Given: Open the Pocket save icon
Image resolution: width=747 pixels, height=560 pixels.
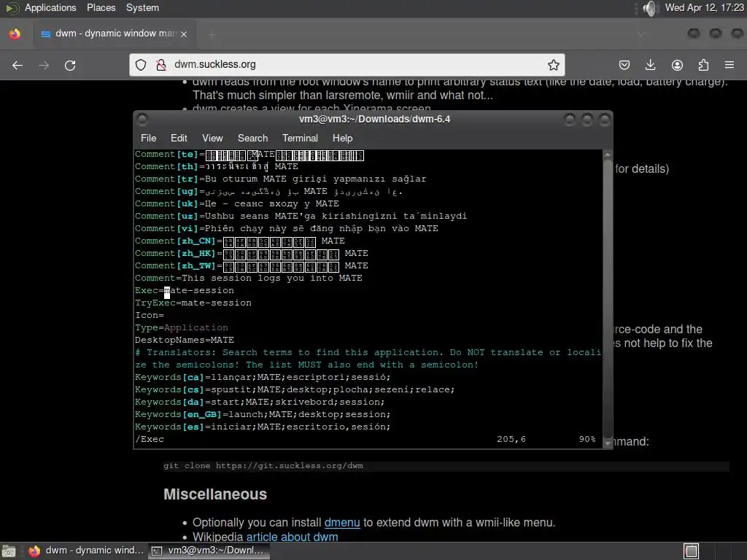Looking at the screenshot, I should click(x=624, y=65).
